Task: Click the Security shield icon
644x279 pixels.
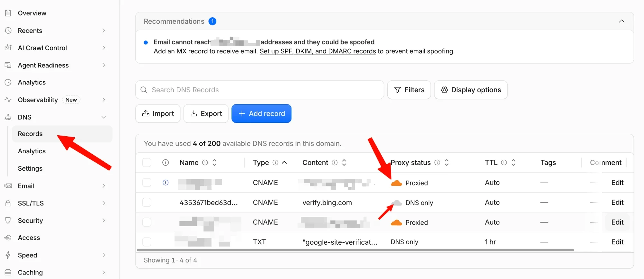Action: point(8,221)
